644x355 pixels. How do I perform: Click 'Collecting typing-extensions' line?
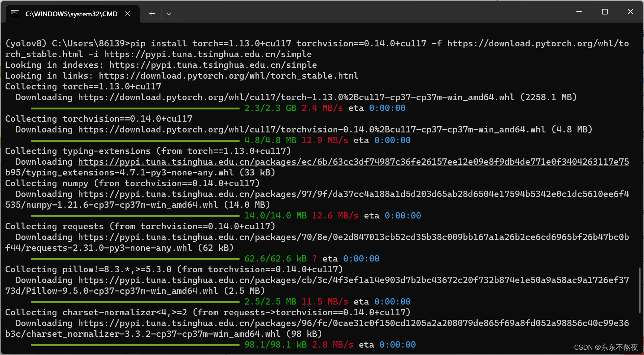(x=148, y=151)
